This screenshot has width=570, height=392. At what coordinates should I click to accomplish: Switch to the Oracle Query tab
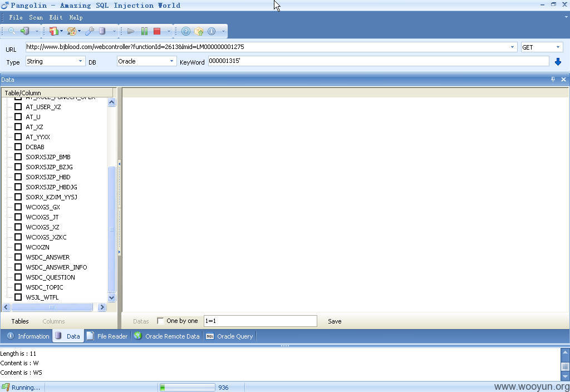[x=230, y=336]
